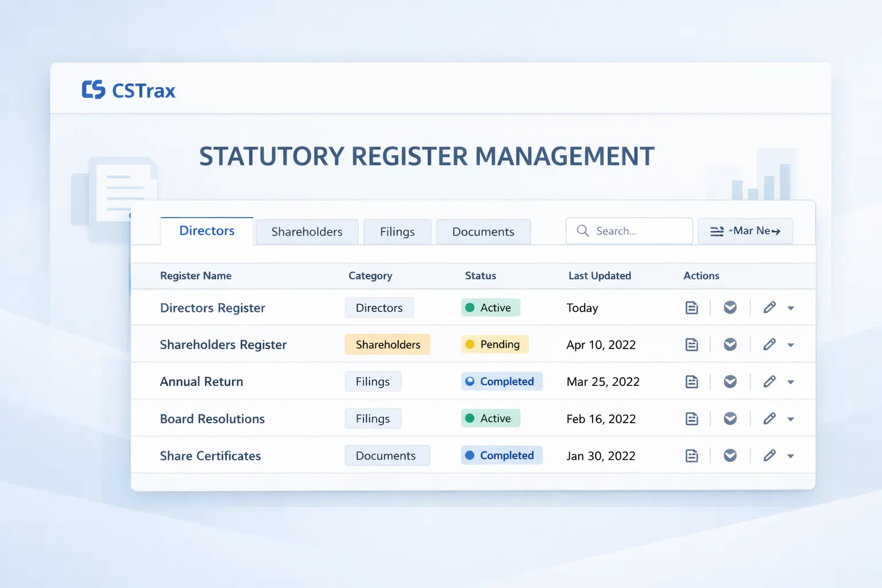Toggle check mark for Share Certificates row
This screenshot has width=882, height=588.
[730, 456]
